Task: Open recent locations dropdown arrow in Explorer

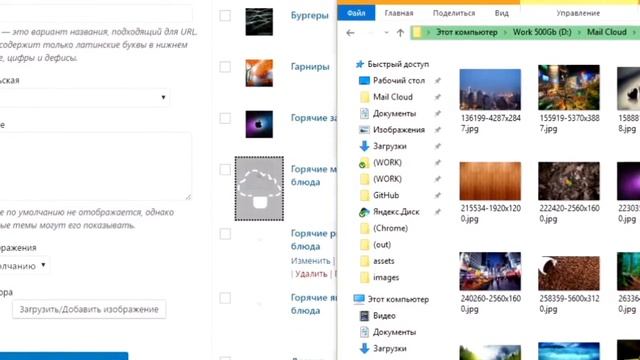Action: [x=386, y=33]
